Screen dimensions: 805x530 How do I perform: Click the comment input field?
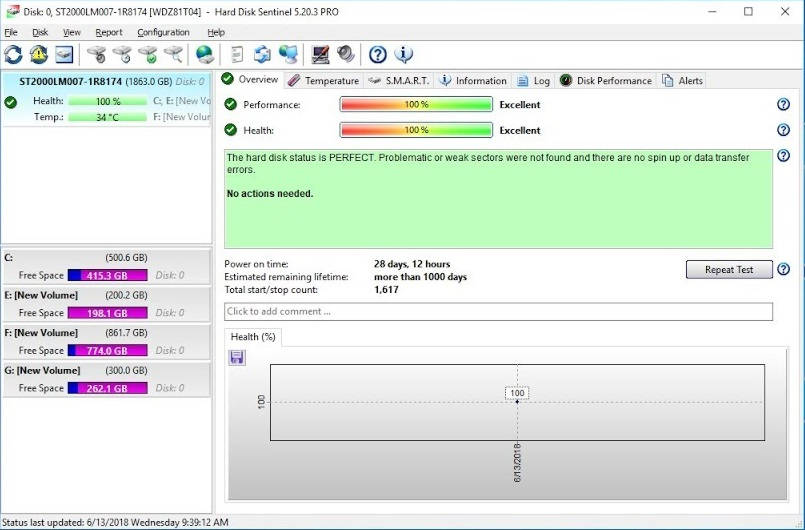(498, 312)
